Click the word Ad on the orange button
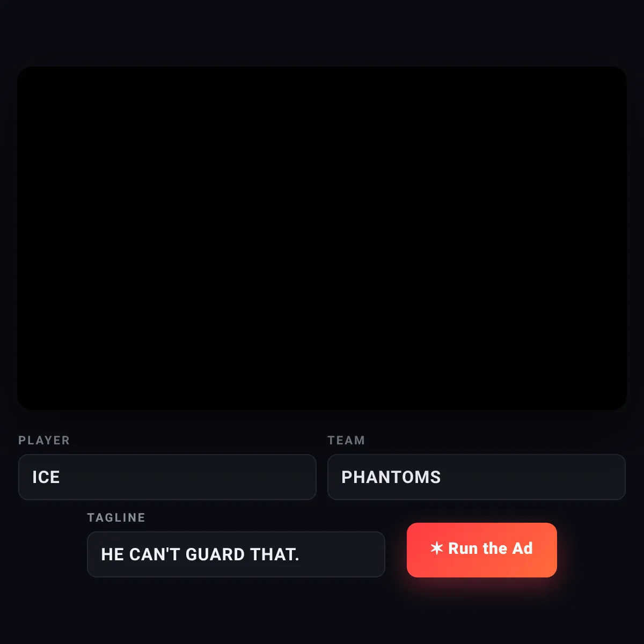Image resolution: width=644 pixels, height=644 pixels. point(523,548)
